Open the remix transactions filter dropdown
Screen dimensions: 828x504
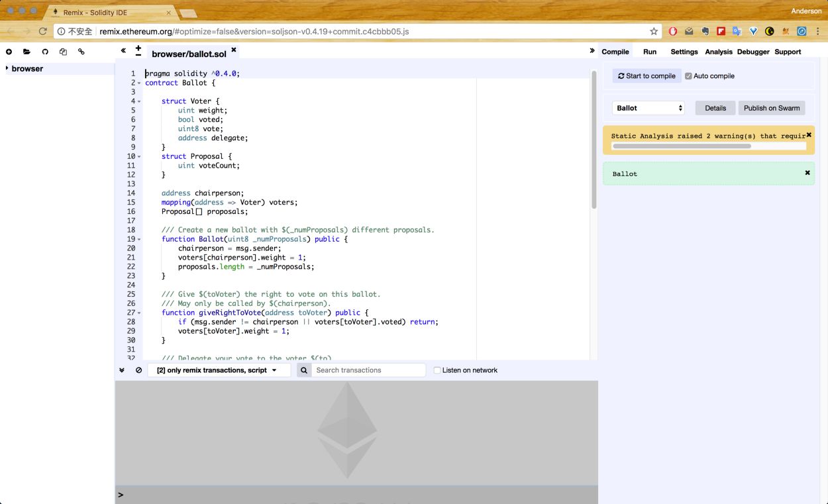point(218,370)
